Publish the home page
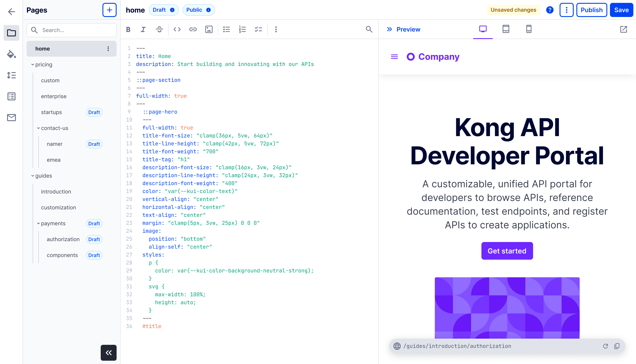The image size is (636, 364). [591, 10]
